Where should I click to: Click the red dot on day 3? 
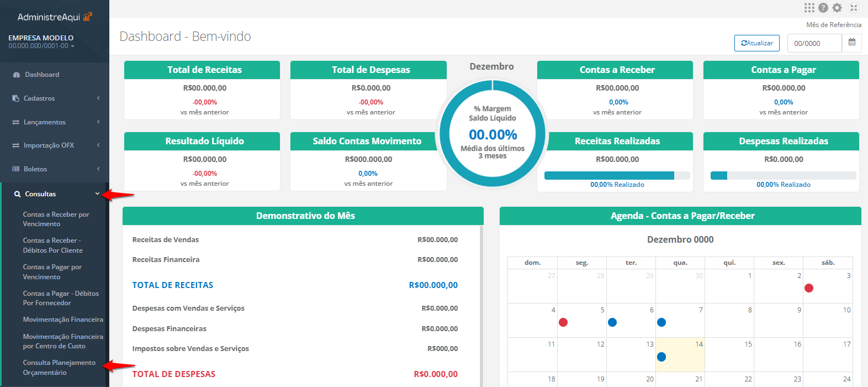tap(809, 288)
